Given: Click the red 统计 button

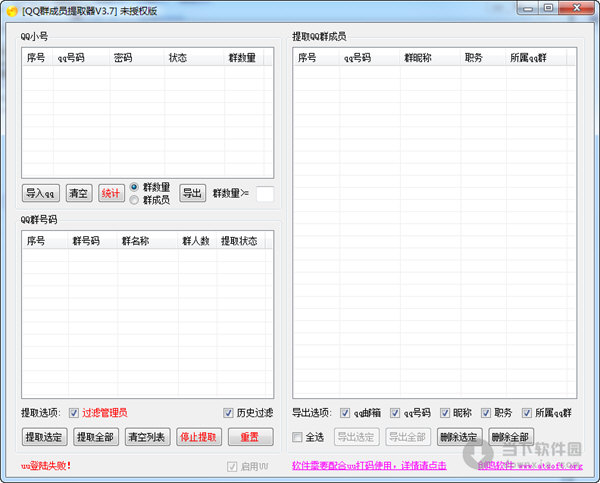Looking at the screenshot, I should tap(111, 193).
